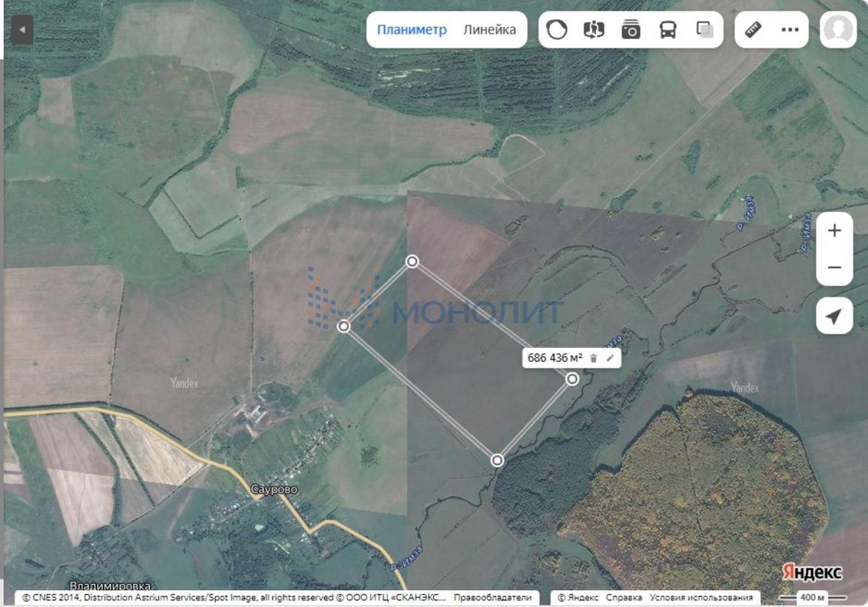Collapse the side panel arrow button
The height and width of the screenshot is (607, 868).
coord(22,30)
